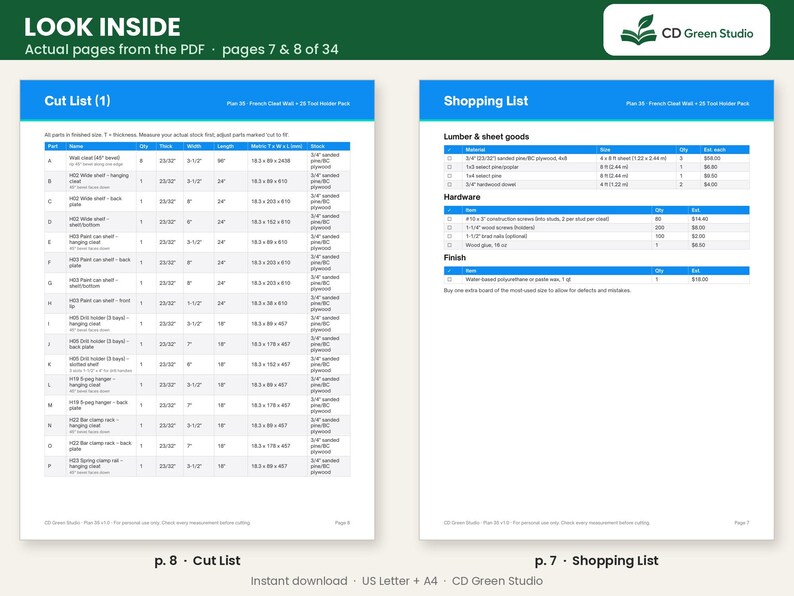Tick checkbox for 3/4" hardwood dowel

[449, 184]
